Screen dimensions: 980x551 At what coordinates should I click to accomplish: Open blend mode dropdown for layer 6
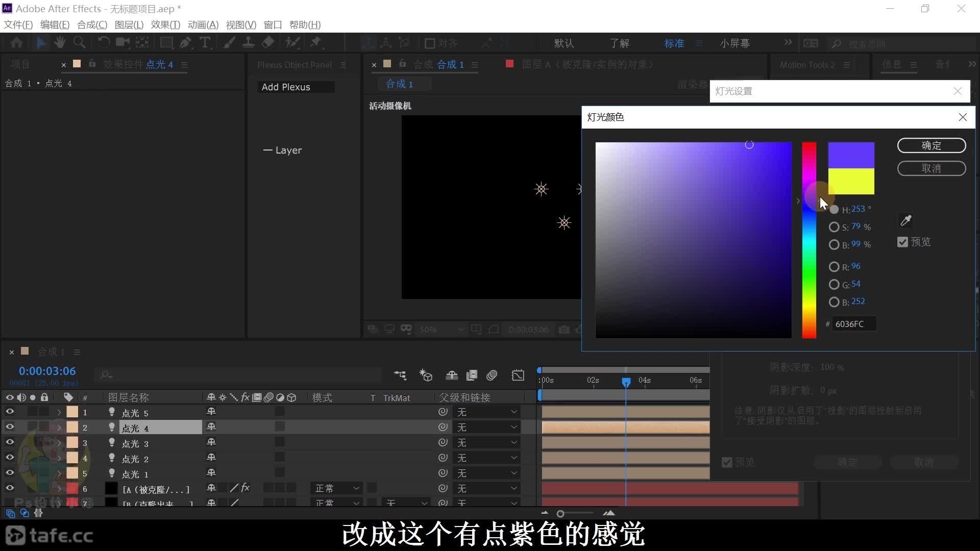click(337, 488)
